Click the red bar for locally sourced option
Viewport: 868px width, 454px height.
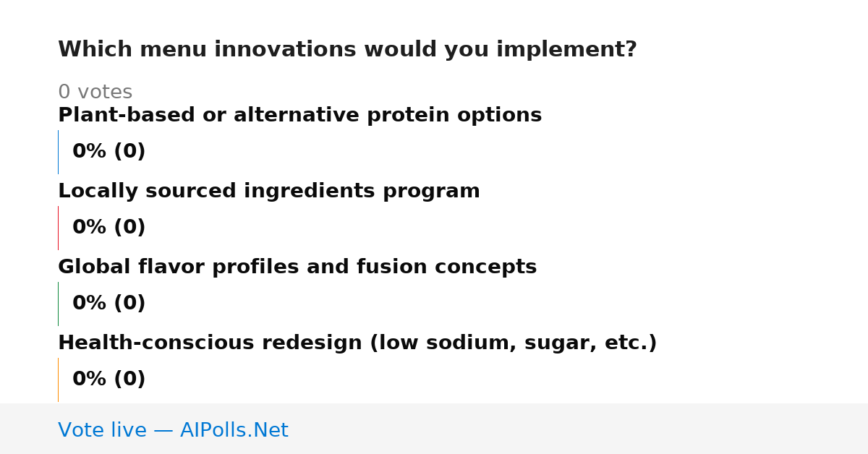click(x=58, y=228)
